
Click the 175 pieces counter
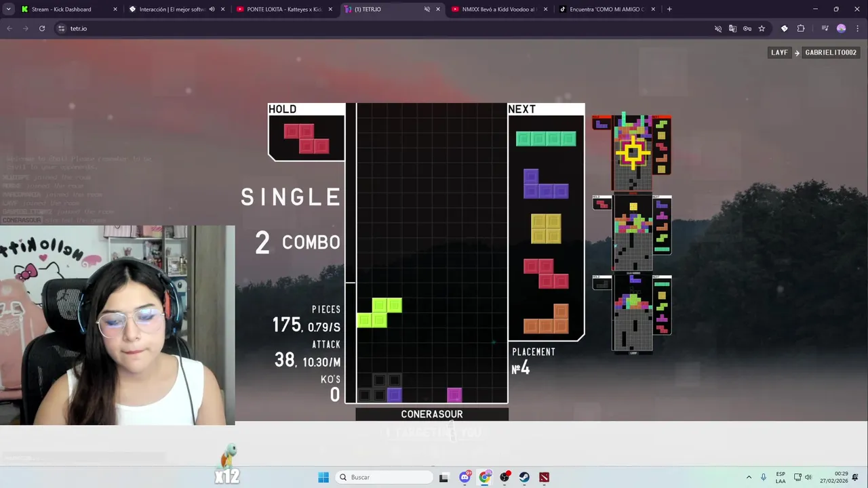(x=287, y=325)
